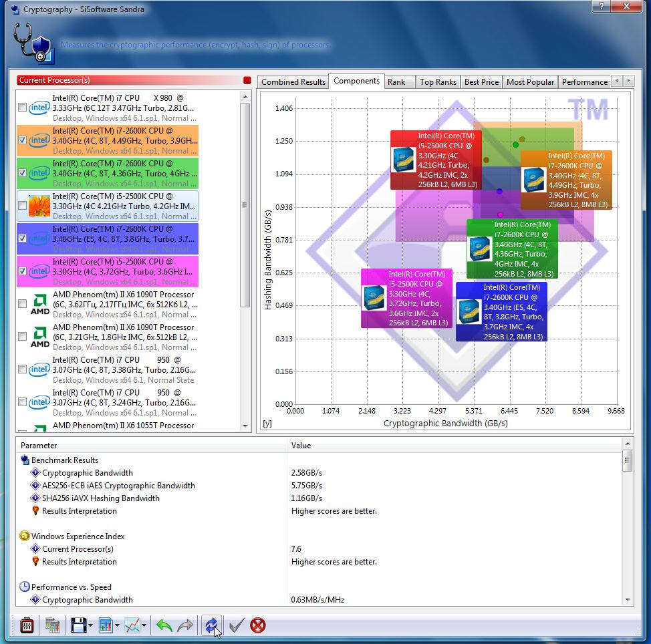Uncheck the i7-2600K ES 3.8GHz blue row checkbox
Screen dimensions: 651x644
(23, 238)
